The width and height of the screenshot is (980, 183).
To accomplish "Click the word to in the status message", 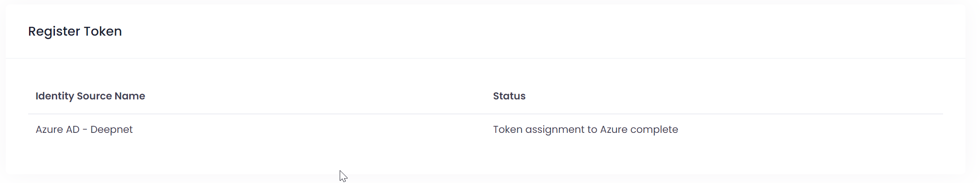I will [x=592, y=129].
